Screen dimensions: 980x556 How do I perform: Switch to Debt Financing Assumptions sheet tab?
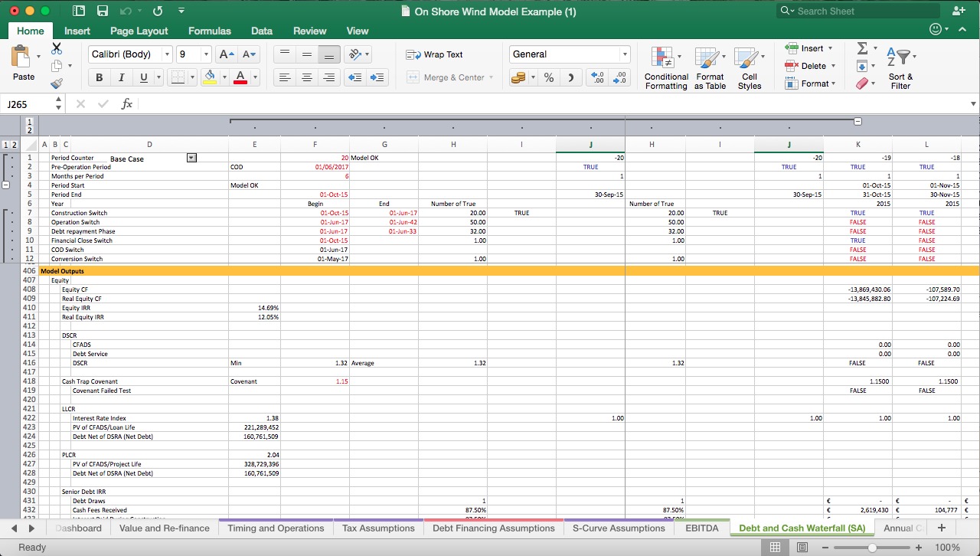click(494, 528)
